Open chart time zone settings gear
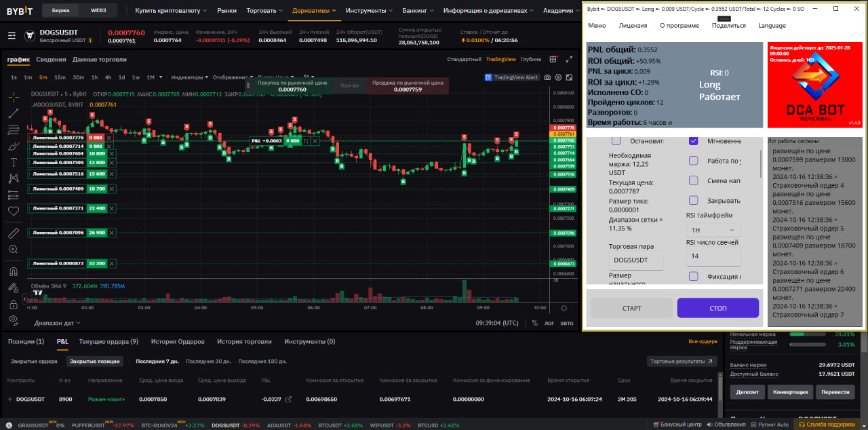Screen dimensions: 868x430 [x=564, y=308]
